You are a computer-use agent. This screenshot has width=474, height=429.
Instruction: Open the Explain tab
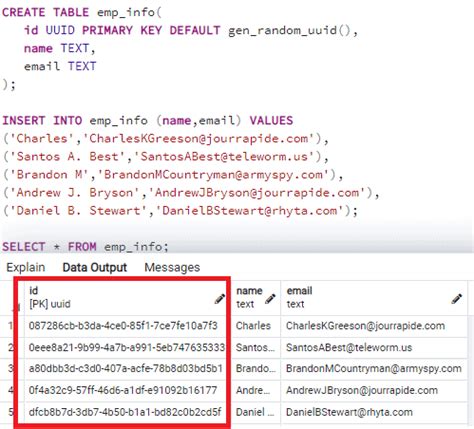point(26,267)
